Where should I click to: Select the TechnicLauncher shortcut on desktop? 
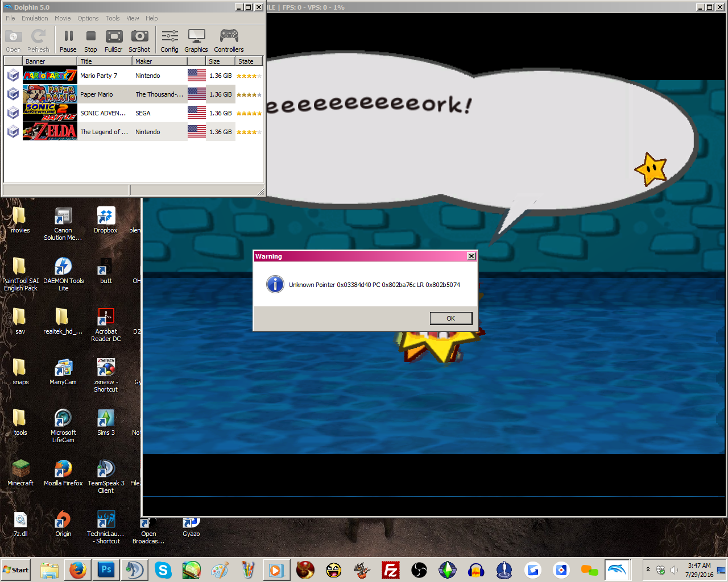[106, 527]
